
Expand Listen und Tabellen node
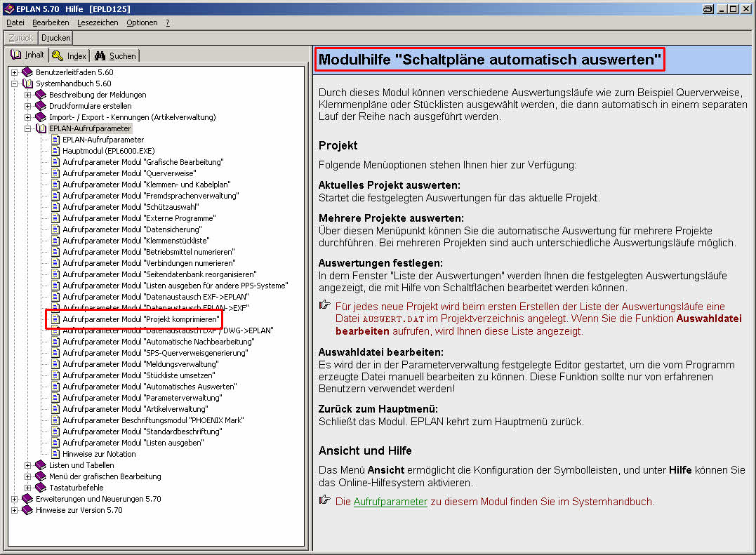(x=28, y=465)
